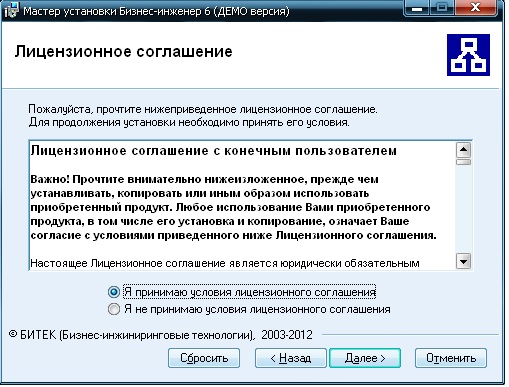
Task: Click the line 'Настоящее Лицензионное соглашение является'
Action: [225, 263]
